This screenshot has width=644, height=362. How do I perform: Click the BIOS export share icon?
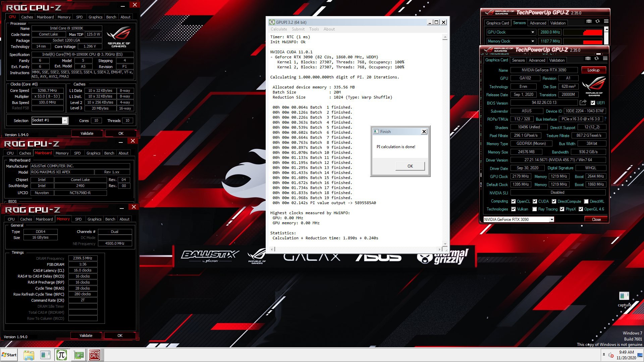(583, 103)
